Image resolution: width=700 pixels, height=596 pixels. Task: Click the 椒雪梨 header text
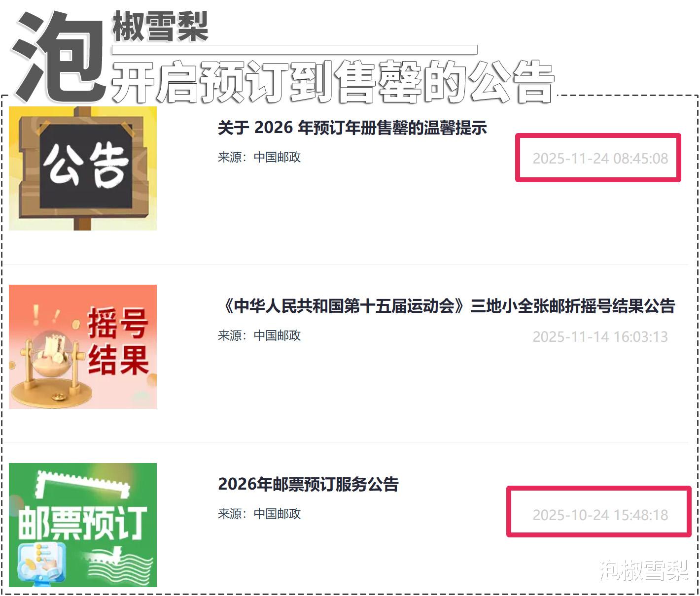pos(161,27)
